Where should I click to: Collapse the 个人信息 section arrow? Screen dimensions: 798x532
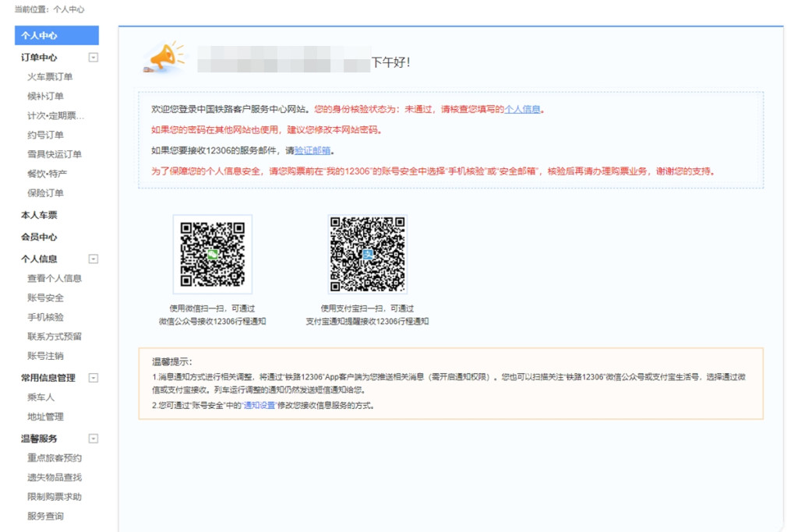94,259
